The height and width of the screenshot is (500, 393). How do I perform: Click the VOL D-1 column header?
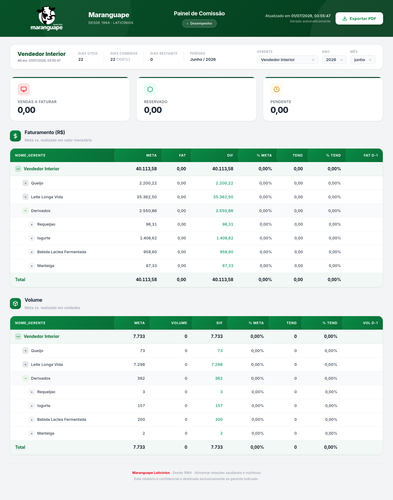coord(370,323)
